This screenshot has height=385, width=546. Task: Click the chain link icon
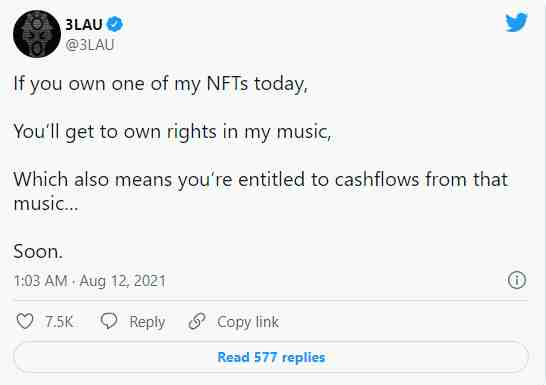click(x=197, y=321)
